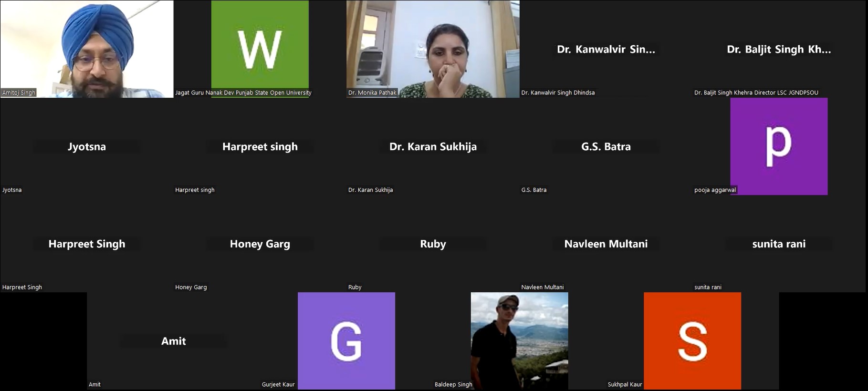Click the pooja aggarwal name label

(715, 190)
